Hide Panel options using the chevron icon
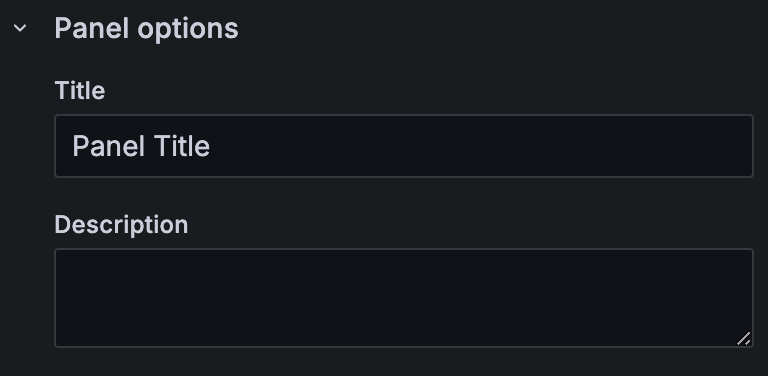This screenshot has width=768, height=376. [x=20, y=28]
